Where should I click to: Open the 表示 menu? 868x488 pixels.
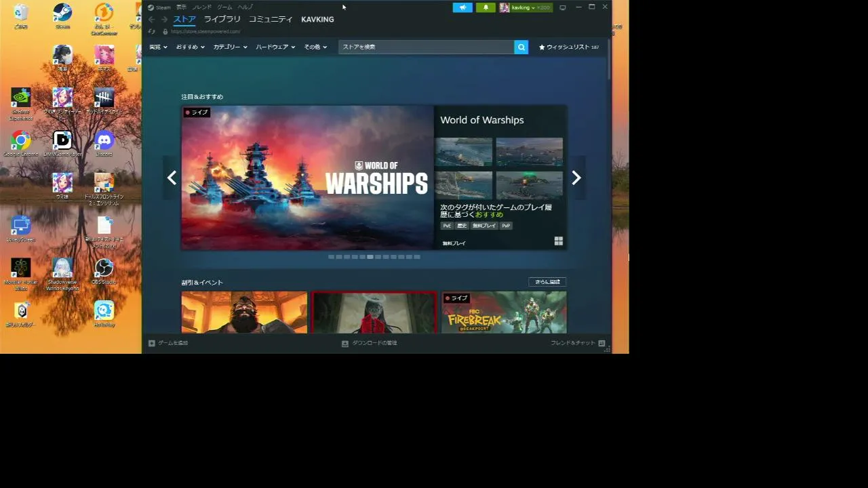click(181, 7)
